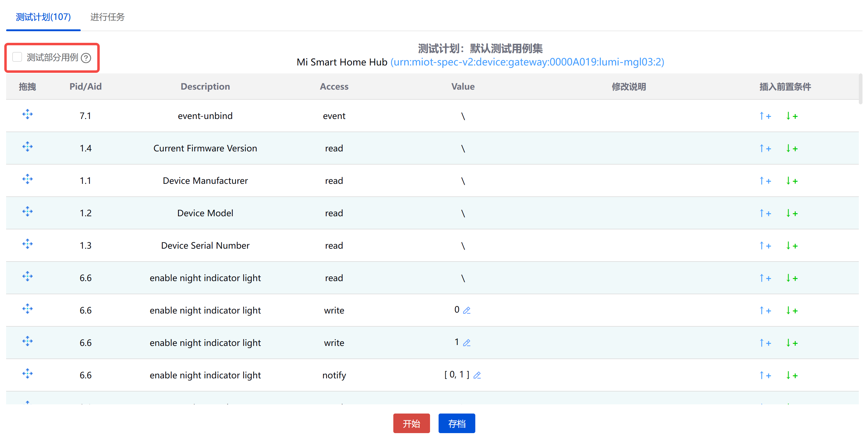Click the drag handle of the write value 0 row
The image size is (868, 438).
[27, 309]
